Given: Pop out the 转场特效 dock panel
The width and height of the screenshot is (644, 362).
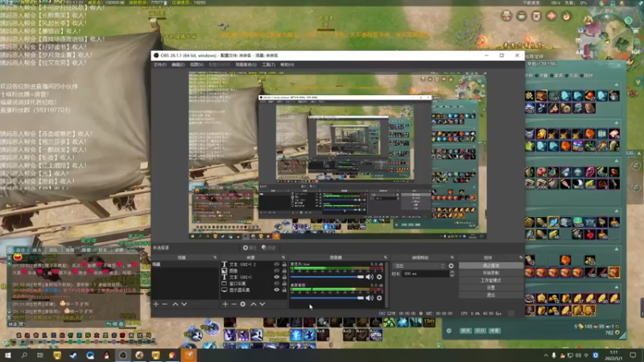Looking at the screenshot, I should click(452, 257).
